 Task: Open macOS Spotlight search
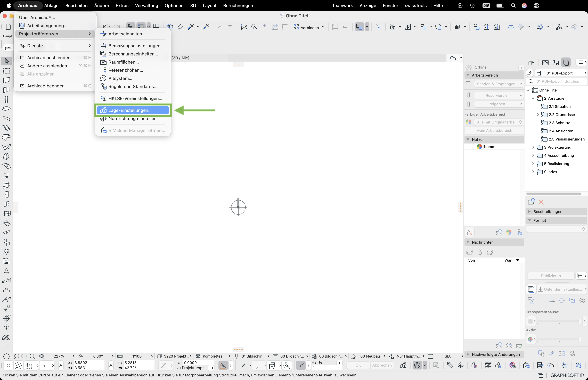[x=513, y=5]
